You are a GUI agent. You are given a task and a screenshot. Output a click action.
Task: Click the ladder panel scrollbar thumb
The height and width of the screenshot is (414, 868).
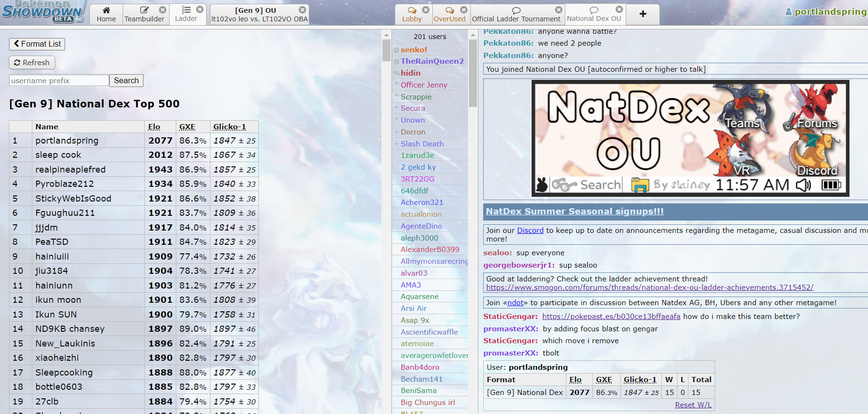click(x=386, y=50)
